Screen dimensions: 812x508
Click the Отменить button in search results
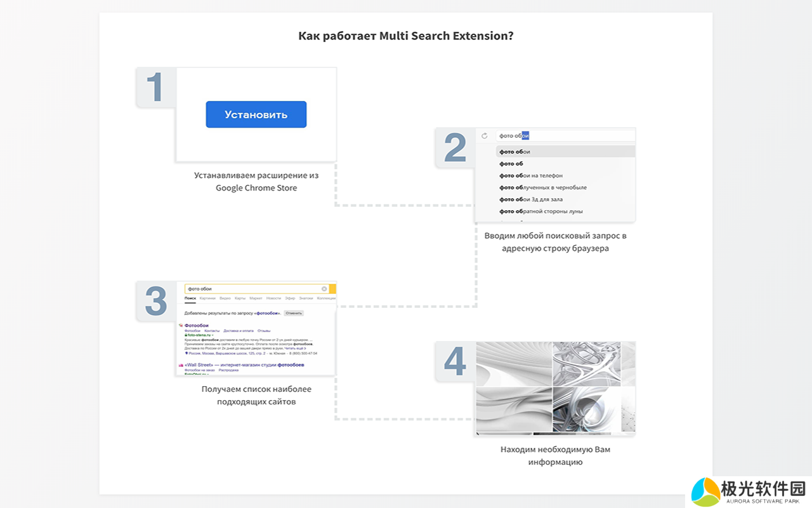(294, 313)
